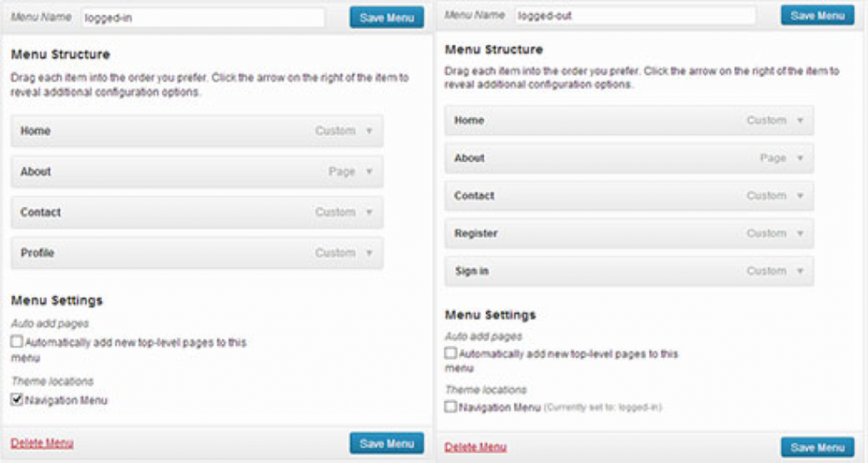Image resolution: width=868 pixels, height=463 pixels.
Task: Expand Register item arrow in logged-out menu
Action: (x=800, y=233)
